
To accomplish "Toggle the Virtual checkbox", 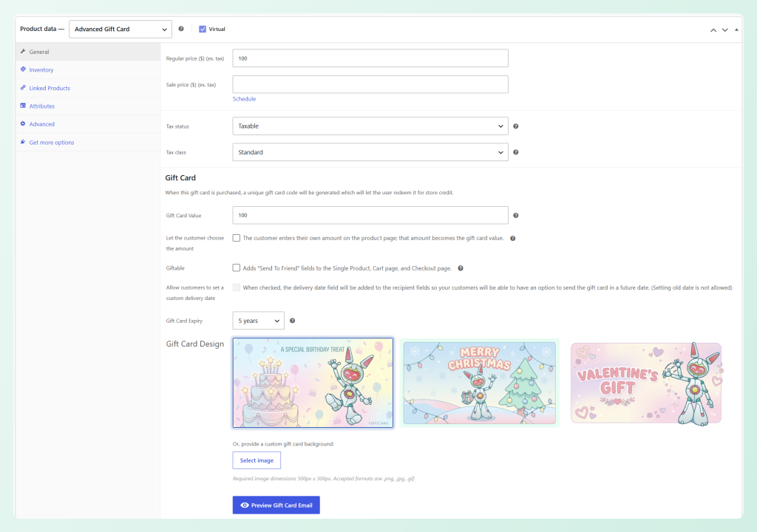I will 203,29.
